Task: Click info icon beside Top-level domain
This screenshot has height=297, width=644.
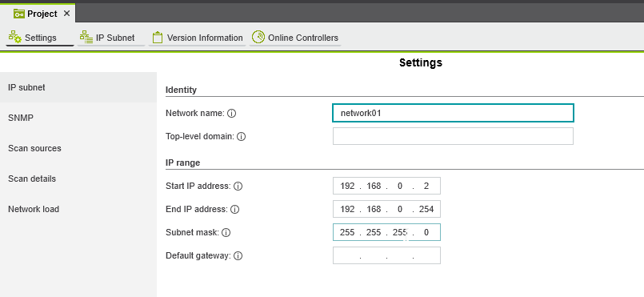Action: (x=242, y=137)
